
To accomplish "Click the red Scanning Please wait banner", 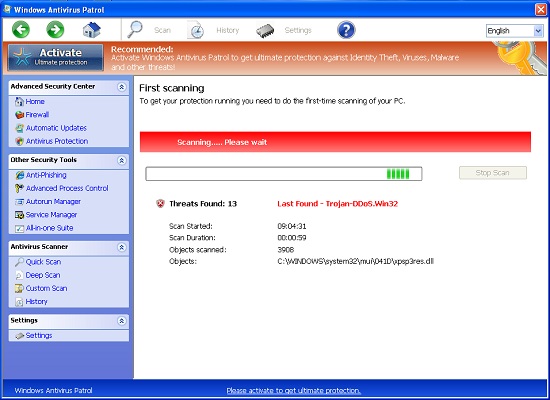I will [335, 142].
